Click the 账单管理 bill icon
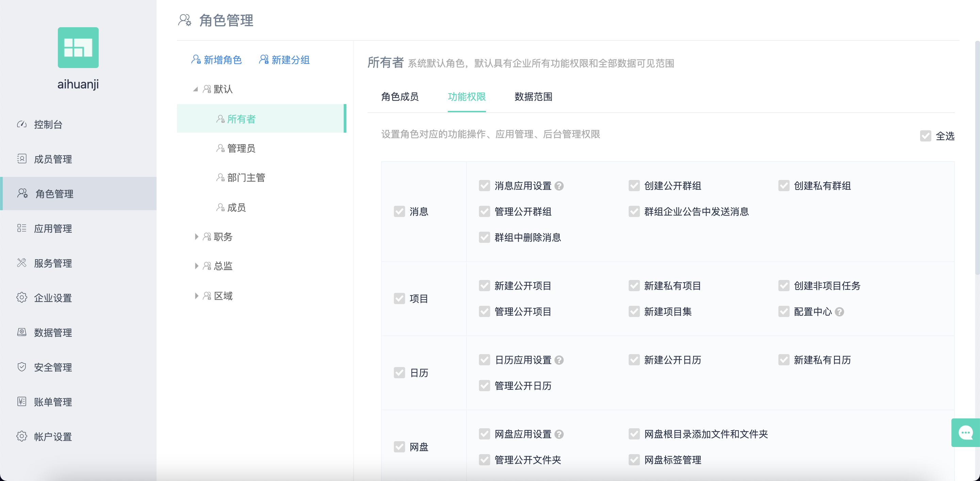 point(22,401)
